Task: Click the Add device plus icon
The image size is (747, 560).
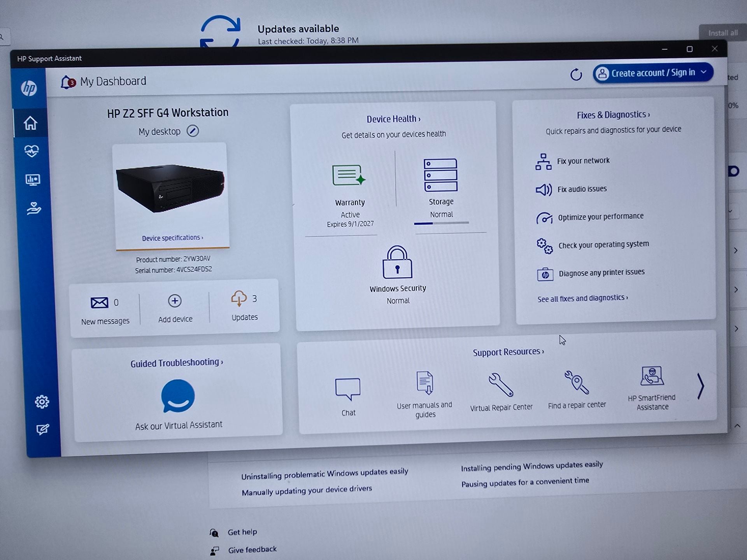Action: [x=175, y=301]
